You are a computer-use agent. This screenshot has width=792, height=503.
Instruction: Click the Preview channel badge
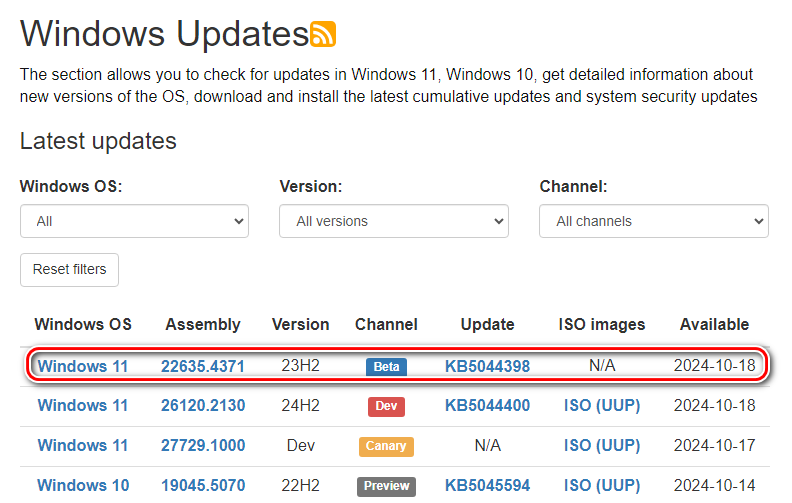386,486
